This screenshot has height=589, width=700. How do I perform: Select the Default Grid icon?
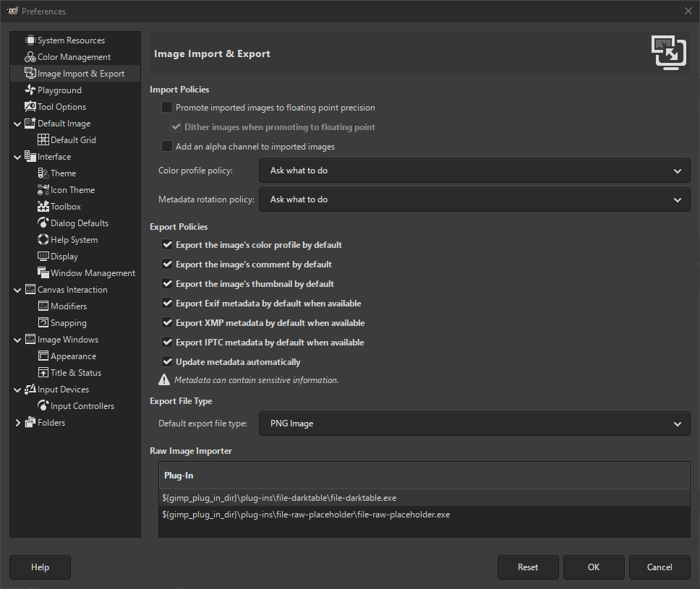click(x=45, y=139)
